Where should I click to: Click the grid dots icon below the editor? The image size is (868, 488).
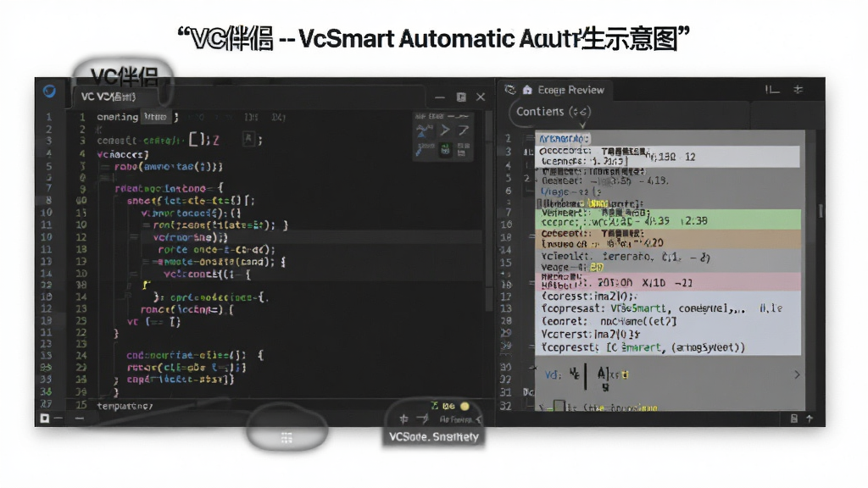pos(287,438)
